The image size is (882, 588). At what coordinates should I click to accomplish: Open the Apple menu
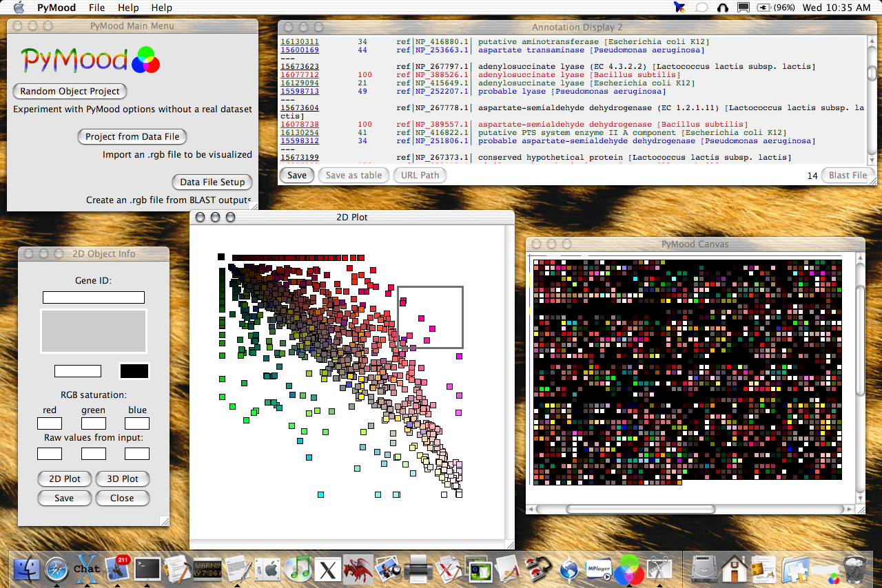[19, 8]
